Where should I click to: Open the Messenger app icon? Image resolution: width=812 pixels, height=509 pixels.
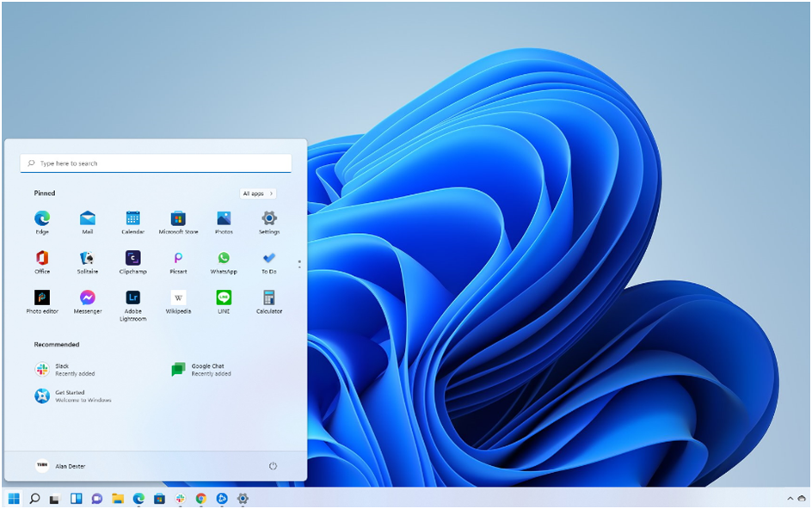(87, 298)
